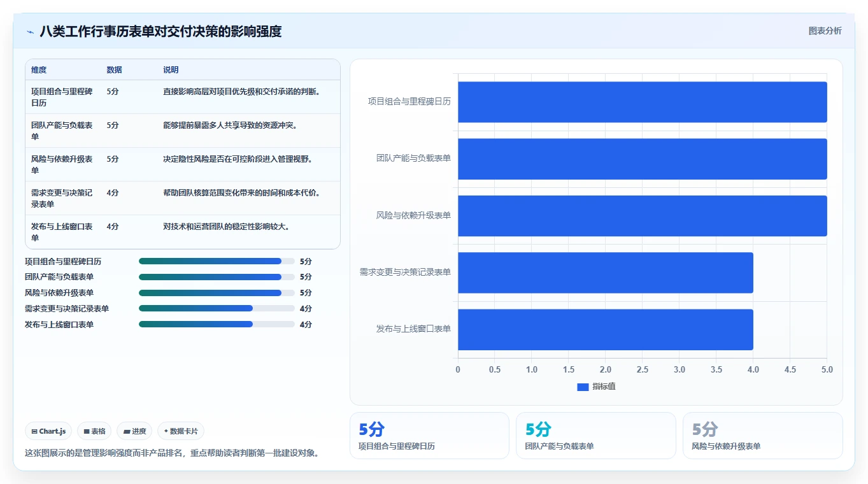Click chart axis label 需求变更与决策记录表单

point(405,272)
